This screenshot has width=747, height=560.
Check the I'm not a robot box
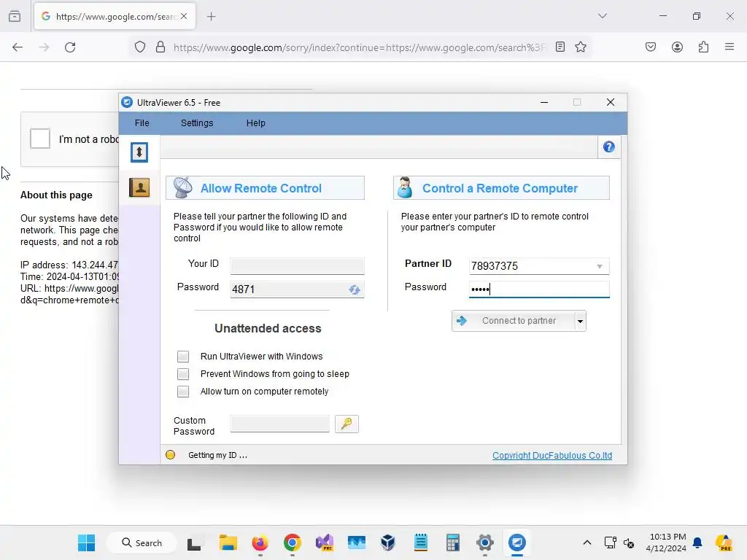(40, 139)
